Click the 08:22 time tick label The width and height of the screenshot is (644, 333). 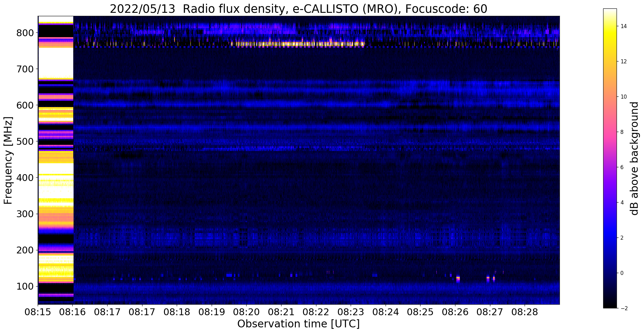[x=316, y=312]
